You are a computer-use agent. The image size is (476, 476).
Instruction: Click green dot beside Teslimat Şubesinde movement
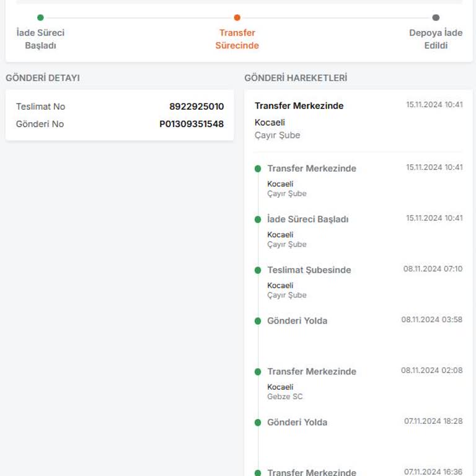tap(258, 270)
